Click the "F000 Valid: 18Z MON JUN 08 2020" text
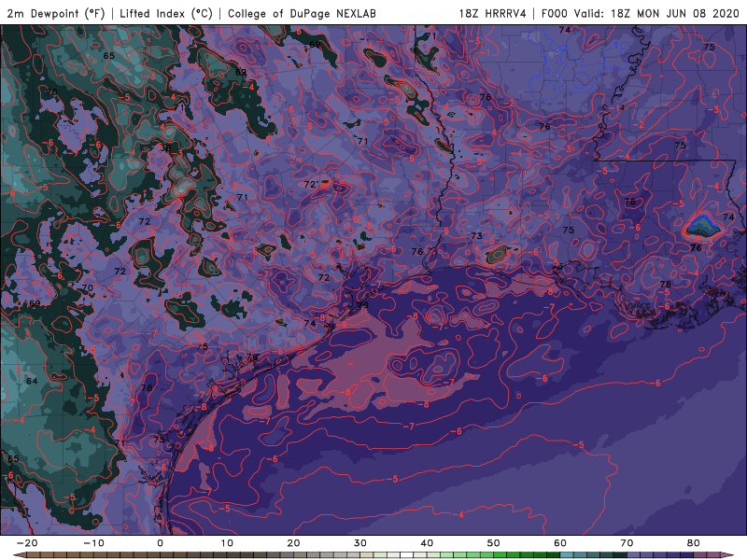 640,13
